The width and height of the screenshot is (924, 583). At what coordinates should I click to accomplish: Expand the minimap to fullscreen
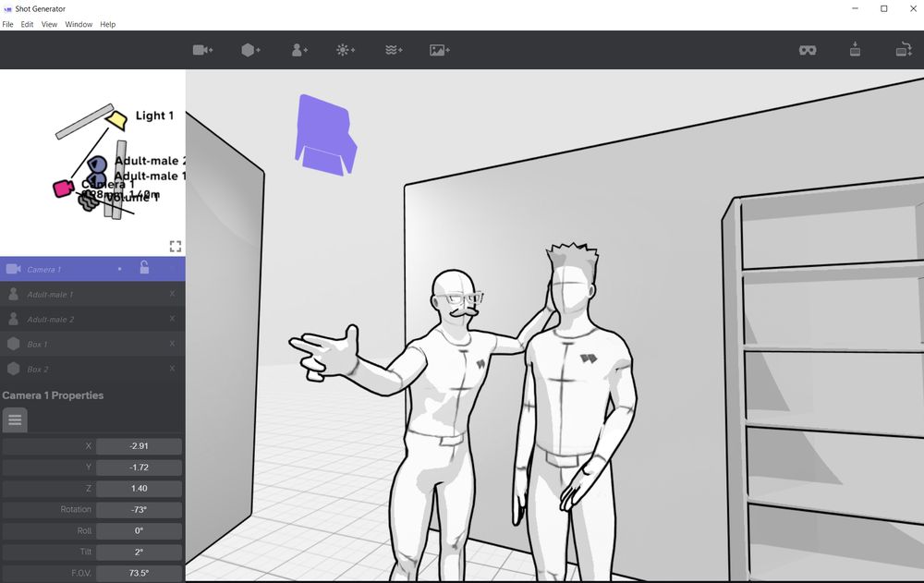click(176, 246)
